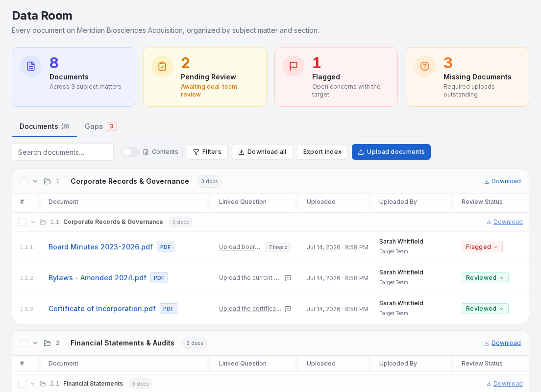Click the Flagged flag icon

pyautogui.click(x=293, y=66)
